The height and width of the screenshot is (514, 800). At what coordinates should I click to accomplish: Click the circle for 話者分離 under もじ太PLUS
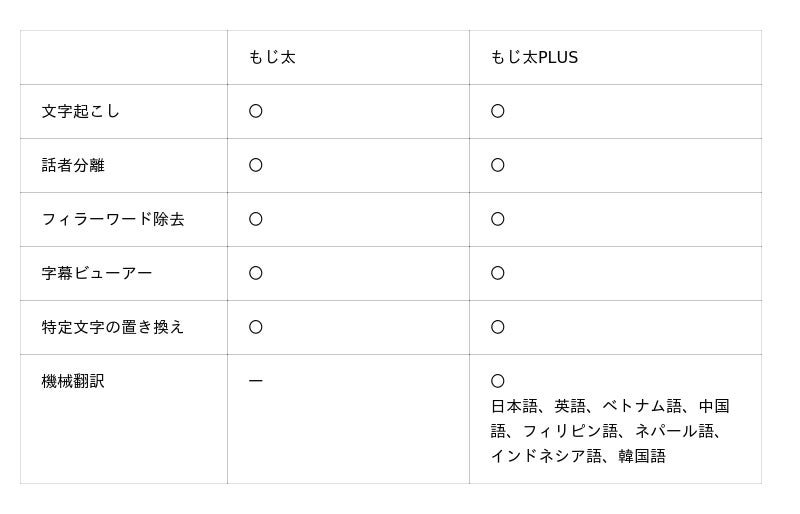498,166
